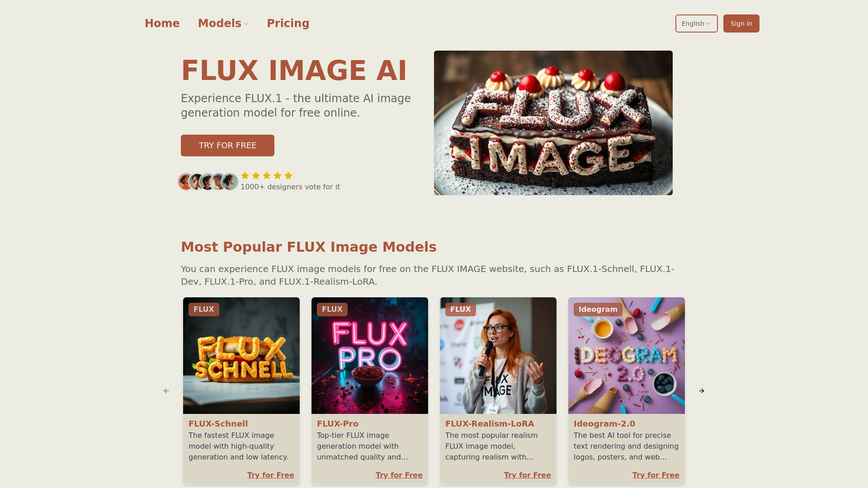Click the Ideogram-2.0 model icon
Viewport: 868px width, 488px height.
[x=627, y=355]
